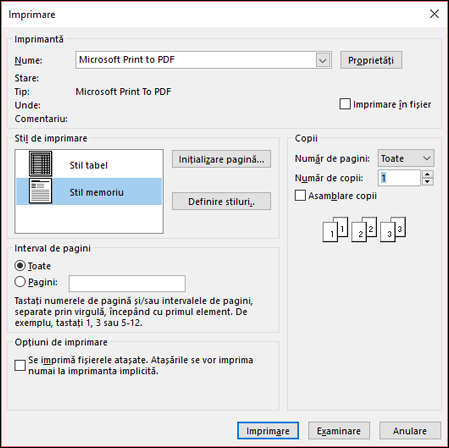Click the Microsoft Print to PDF combo box
The image size is (449, 448).
[x=203, y=60]
